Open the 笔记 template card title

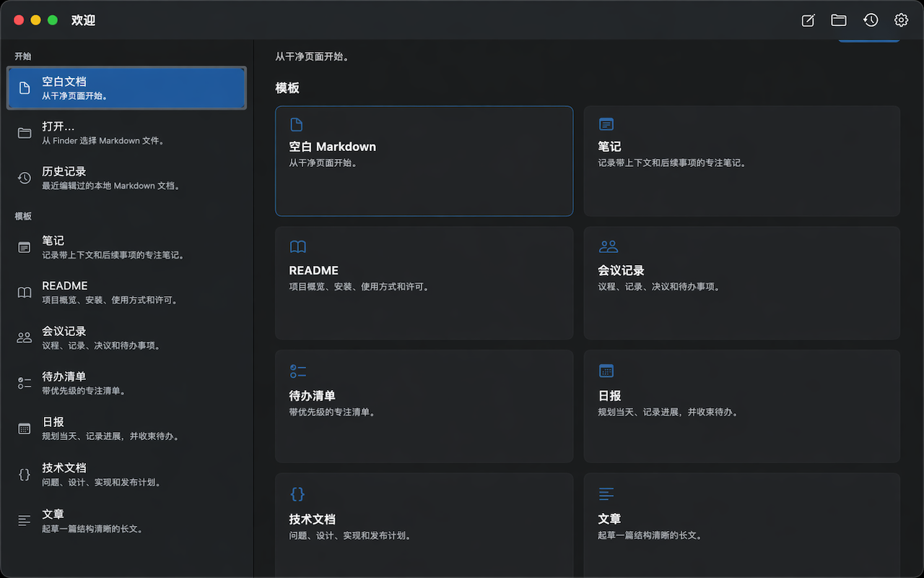point(609,147)
